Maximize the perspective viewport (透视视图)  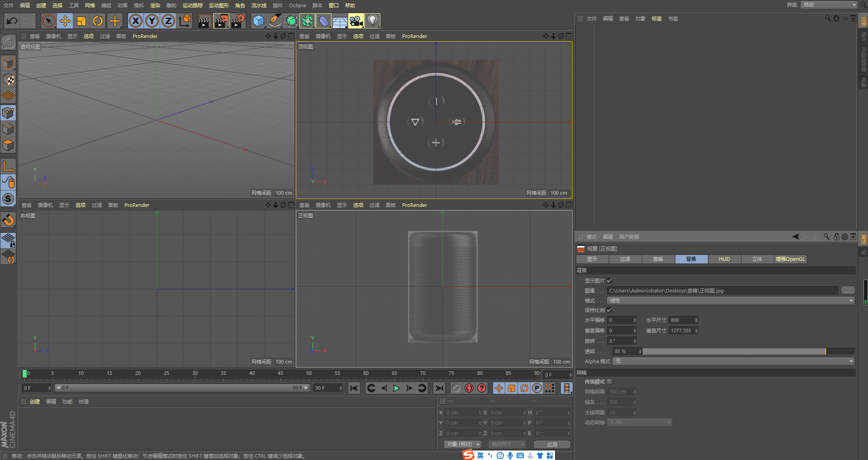291,36
